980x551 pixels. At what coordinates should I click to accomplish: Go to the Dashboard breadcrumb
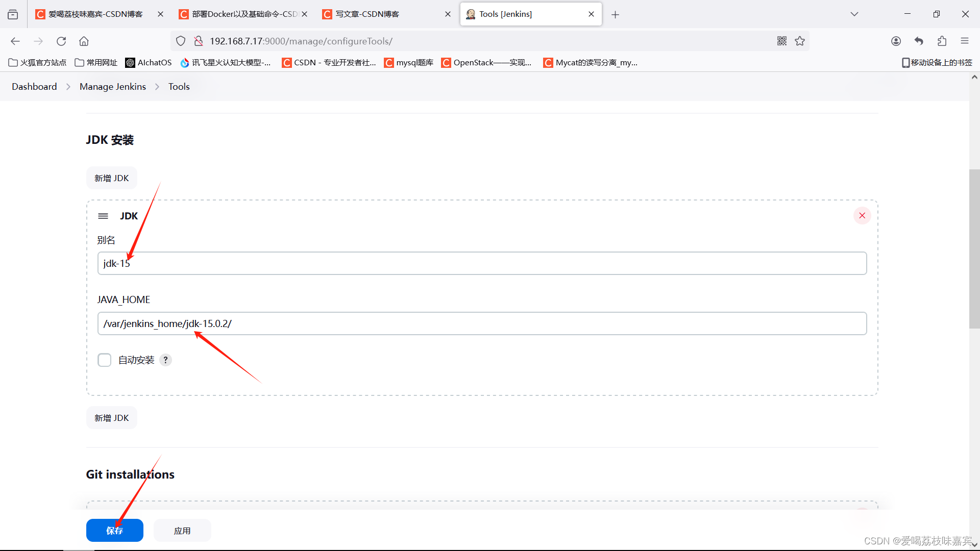click(x=34, y=87)
